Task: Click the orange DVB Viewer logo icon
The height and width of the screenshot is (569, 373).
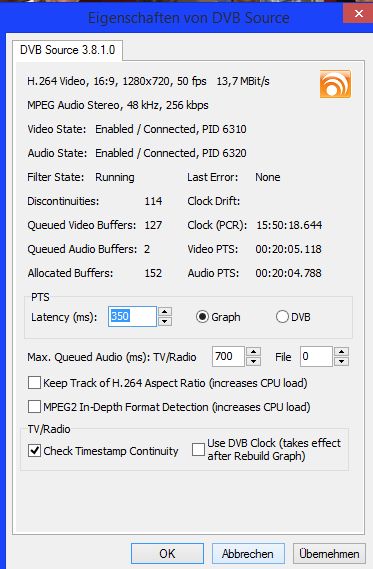Action: point(335,84)
